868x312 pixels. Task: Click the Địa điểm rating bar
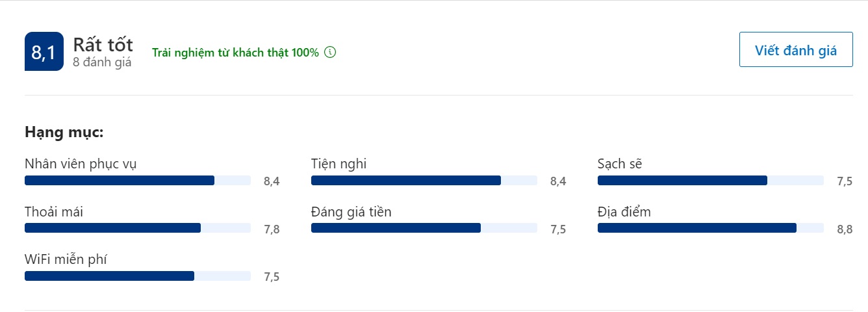[711, 227]
